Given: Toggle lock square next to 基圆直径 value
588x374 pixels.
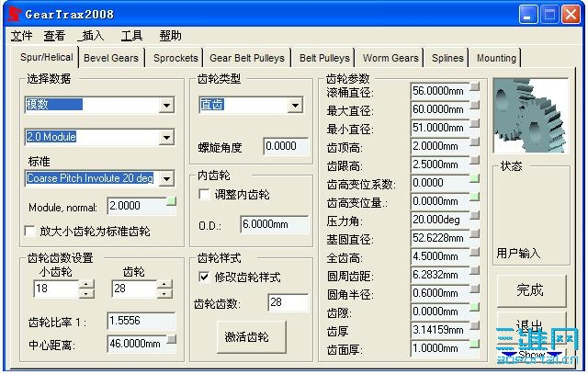Looking at the screenshot, I should (x=475, y=234).
